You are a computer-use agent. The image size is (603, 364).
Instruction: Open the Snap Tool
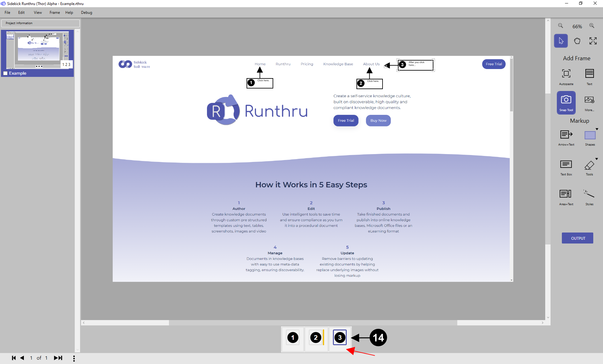pos(566,103)
